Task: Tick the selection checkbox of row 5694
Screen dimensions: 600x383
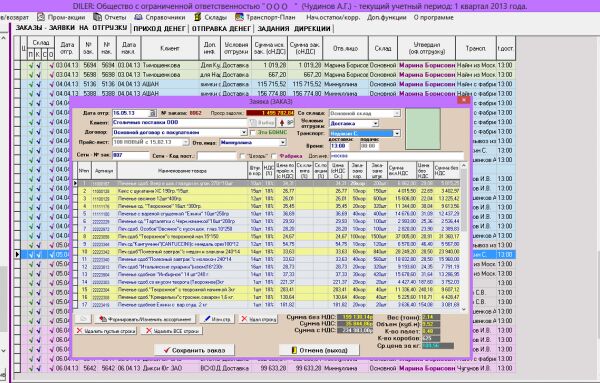Action: click(17, 65)
